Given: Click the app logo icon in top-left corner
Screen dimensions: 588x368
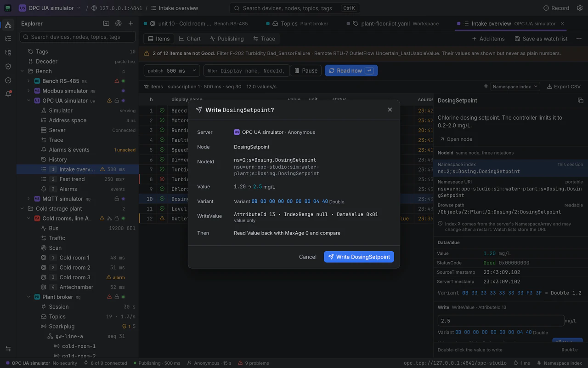Looking at the screenshot, I should pyautogui.click(x=8, y=8).
